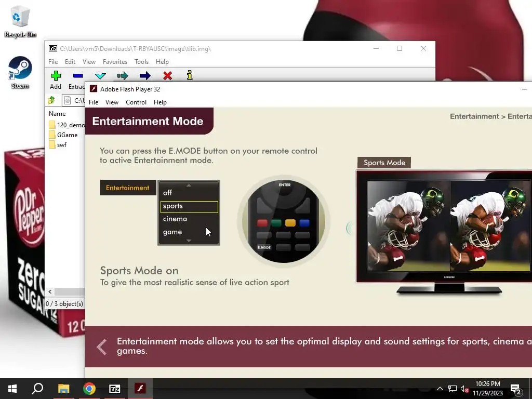The image size is (532, 399).
Task: Click the '0 / 3 object(s)' status text
Action: 64,304
